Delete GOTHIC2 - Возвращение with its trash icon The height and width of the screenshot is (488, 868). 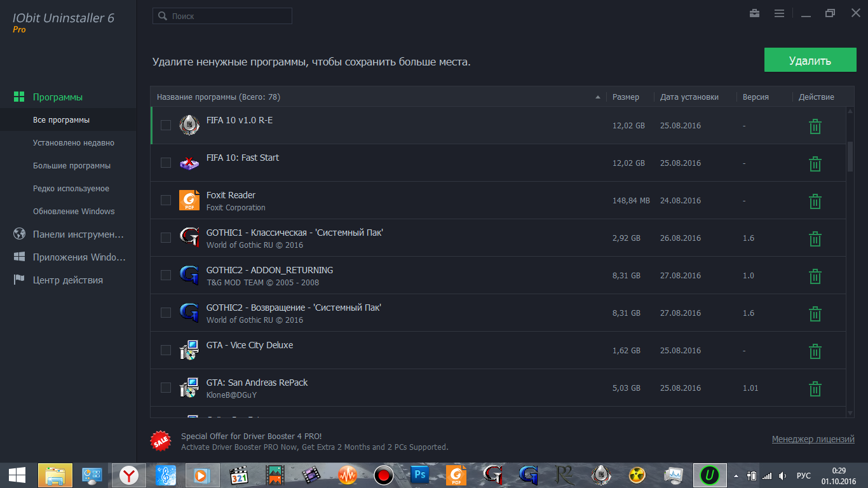tap(815, 314)
